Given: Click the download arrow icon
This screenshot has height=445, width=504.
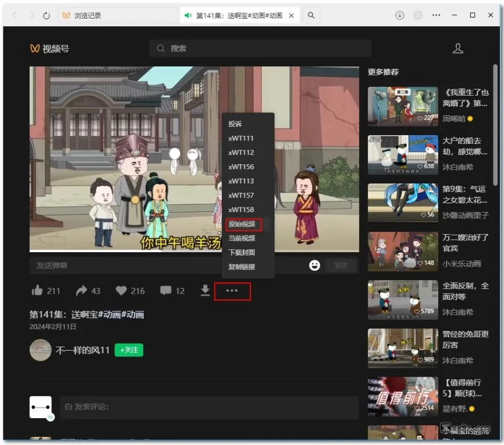Looking at the screenshot, I should click(x=205, y=290).
